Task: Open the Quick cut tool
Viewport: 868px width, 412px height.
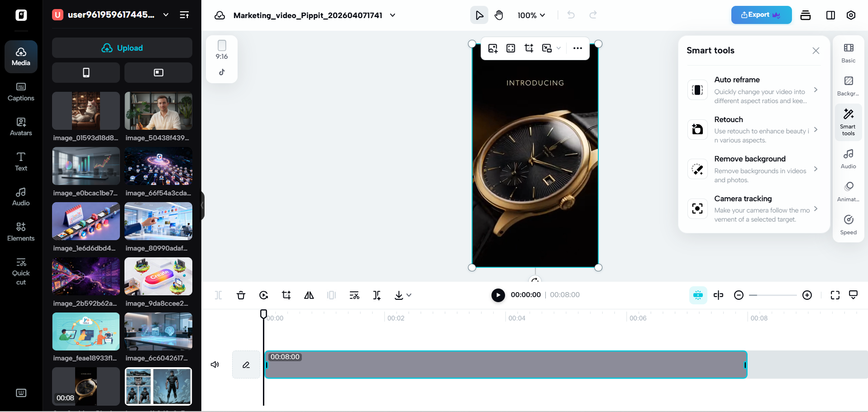Action: click(x=21, y=271)
